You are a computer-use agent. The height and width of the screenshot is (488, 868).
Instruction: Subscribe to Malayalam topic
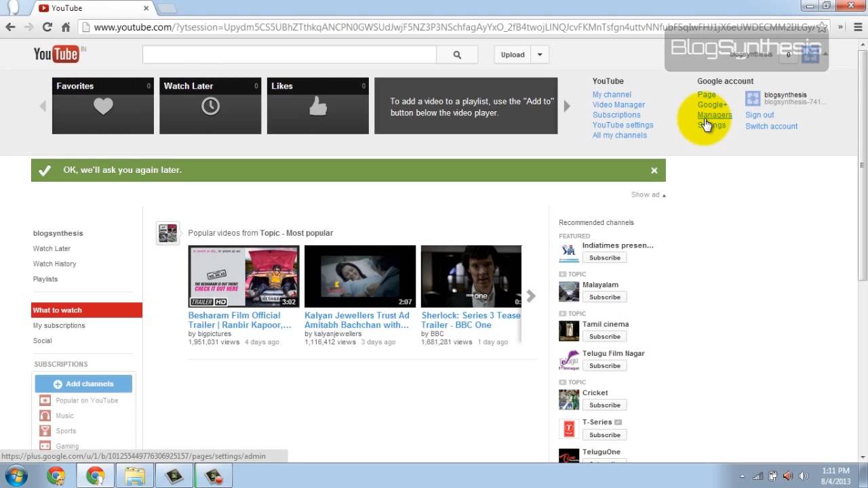pyautogui.click(x=604, y=298)
